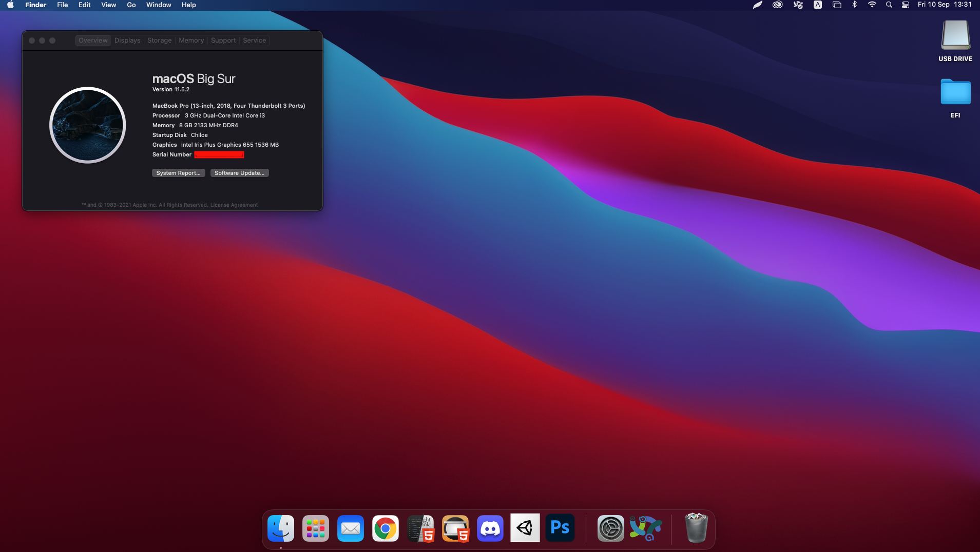Open the colorful swirl app in the Dock
The height and width of the screenshot is (552, 980).
(x=645, y=528)
